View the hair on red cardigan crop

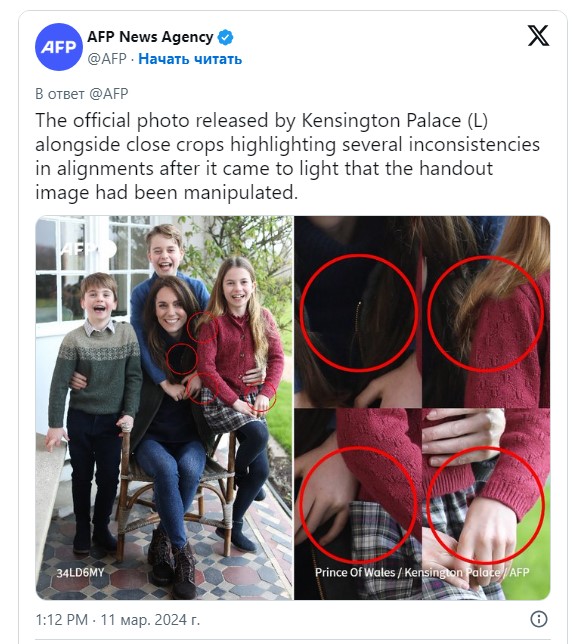[486, 311]
